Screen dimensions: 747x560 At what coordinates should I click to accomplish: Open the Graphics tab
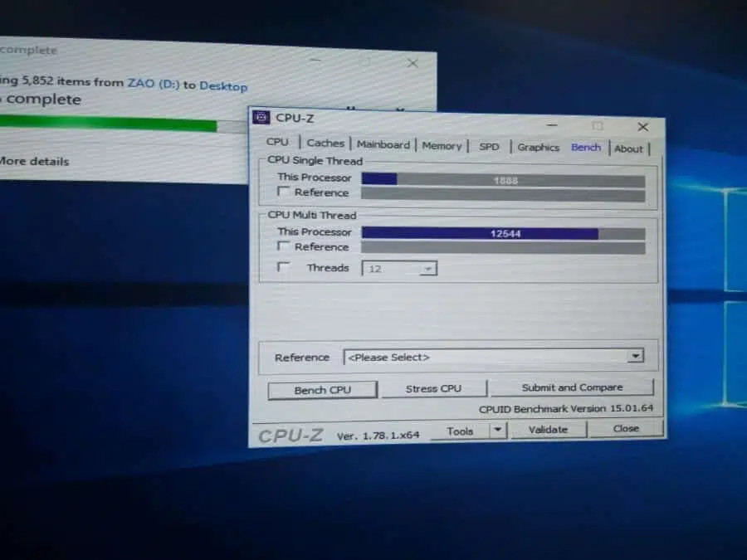(538, 148)
